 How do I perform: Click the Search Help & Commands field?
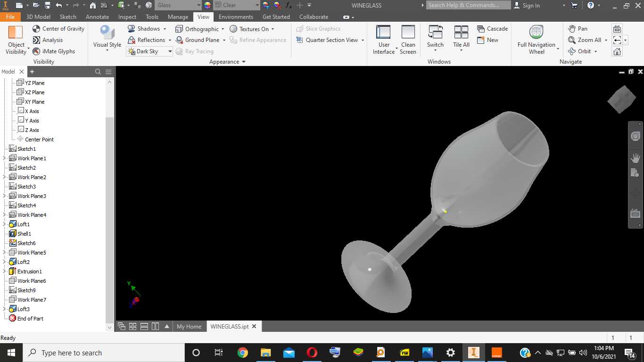[x=469, y=5]
